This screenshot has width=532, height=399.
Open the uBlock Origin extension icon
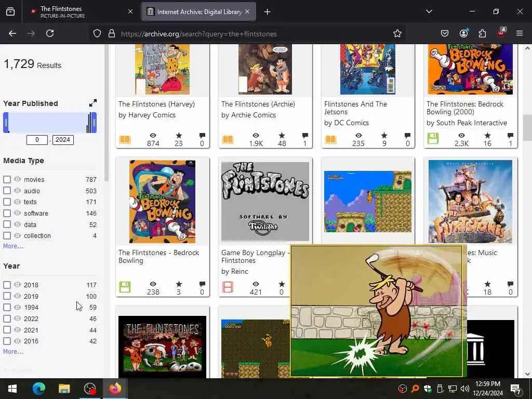click(501, 33)
